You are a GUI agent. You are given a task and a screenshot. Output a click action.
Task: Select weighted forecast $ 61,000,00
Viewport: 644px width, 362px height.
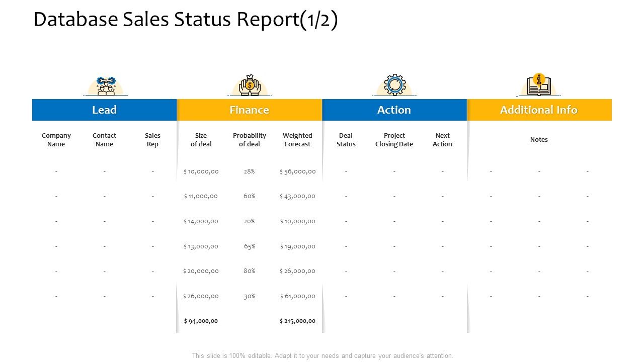click(x=297, y=296)
